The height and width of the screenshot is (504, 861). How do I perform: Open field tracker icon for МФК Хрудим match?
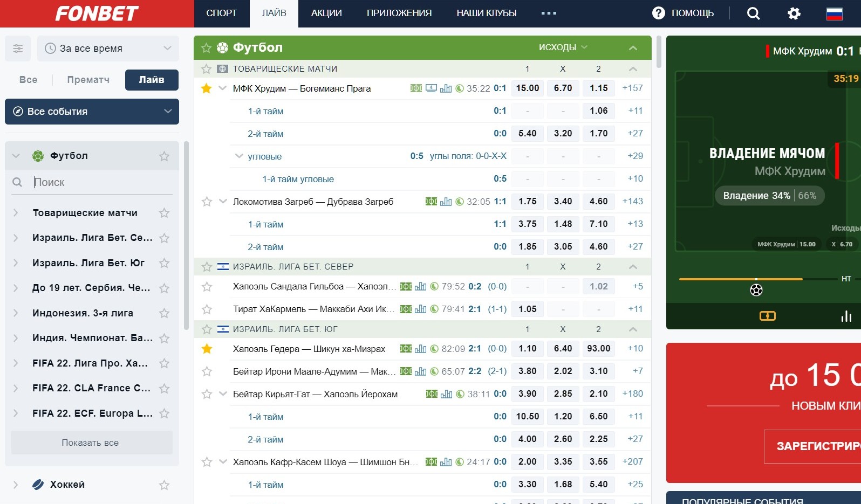416,88
